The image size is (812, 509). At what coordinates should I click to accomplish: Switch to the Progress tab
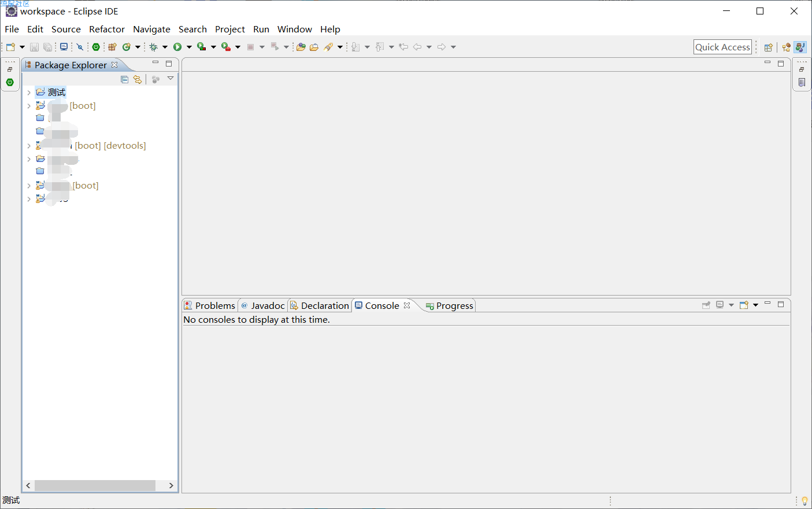coord(449,305)
